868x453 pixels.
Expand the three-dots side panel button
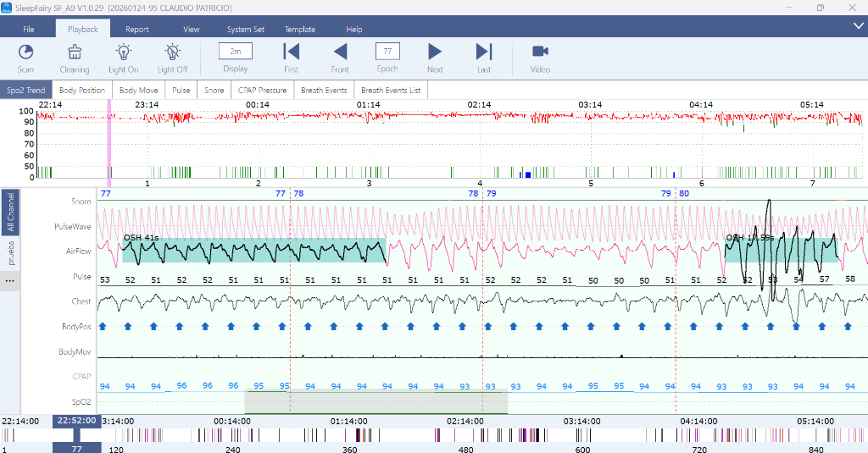[10, 280]
